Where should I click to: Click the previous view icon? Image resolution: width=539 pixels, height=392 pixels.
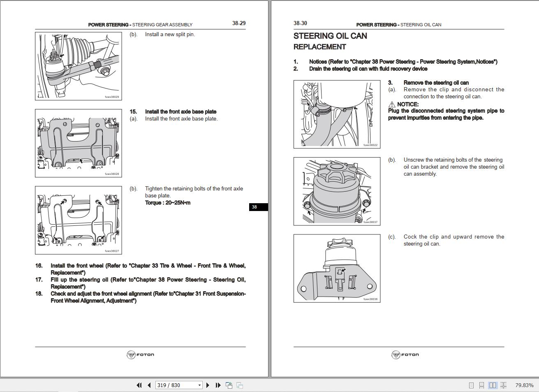pyautogui.click(x=229, y=385)
